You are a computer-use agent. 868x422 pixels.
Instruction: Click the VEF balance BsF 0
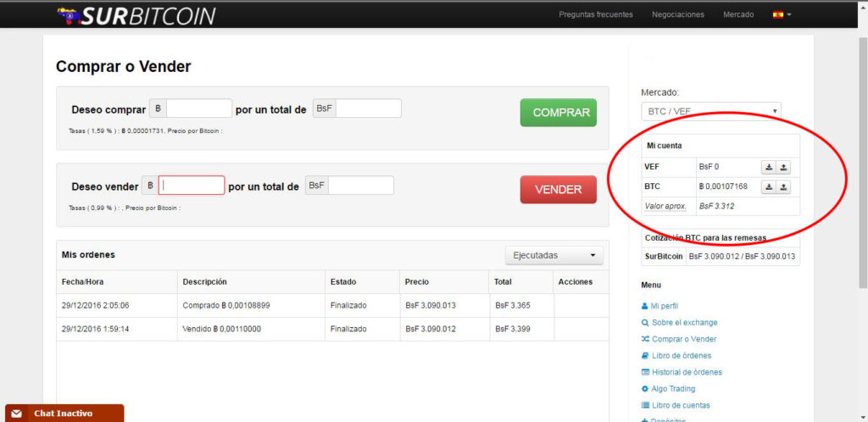709,166
